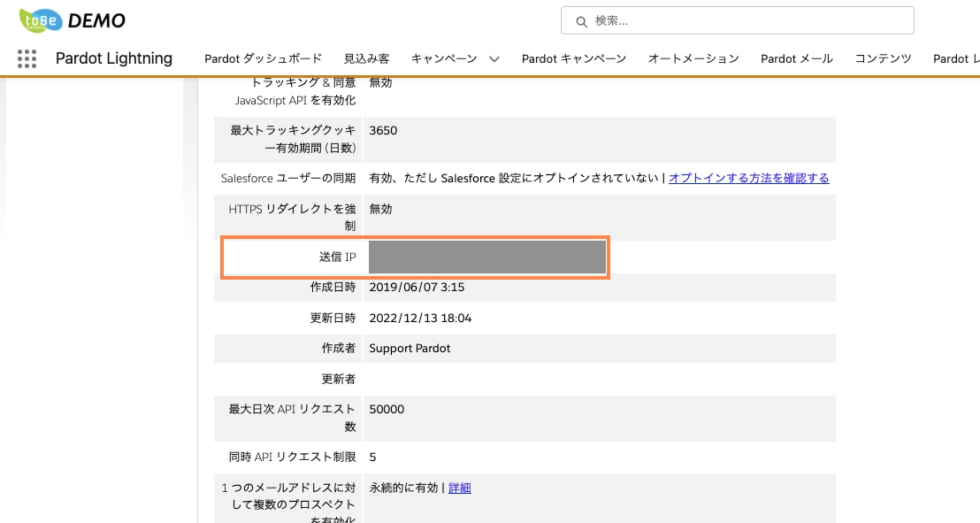The width and height of the screenshot is (980, 523).
Task: Click the search magnifier icon
Action: 581,22
